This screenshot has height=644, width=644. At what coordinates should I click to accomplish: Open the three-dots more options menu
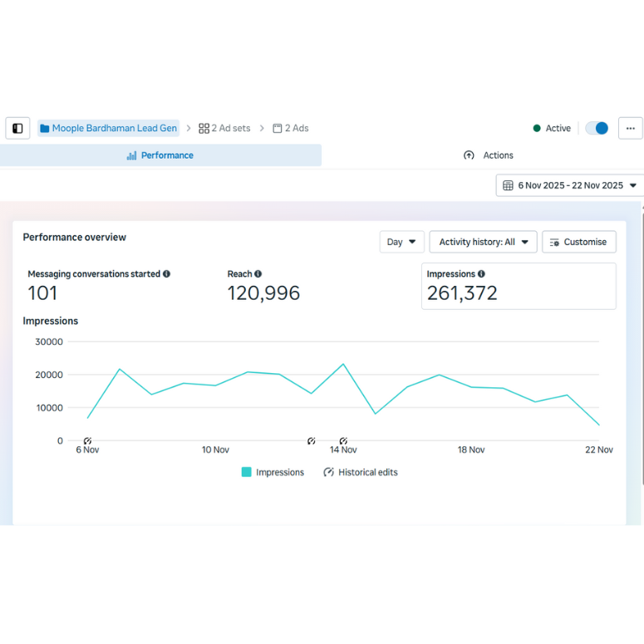630,128
